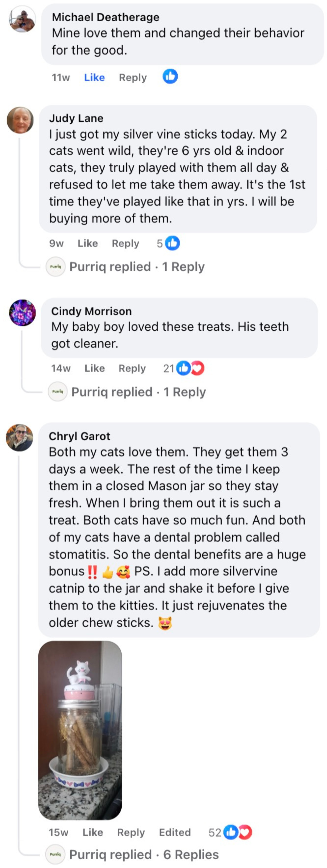Open Cindy Morrison's name link
This screenshot has height=868, width=327.
click(x=91, y=311)
